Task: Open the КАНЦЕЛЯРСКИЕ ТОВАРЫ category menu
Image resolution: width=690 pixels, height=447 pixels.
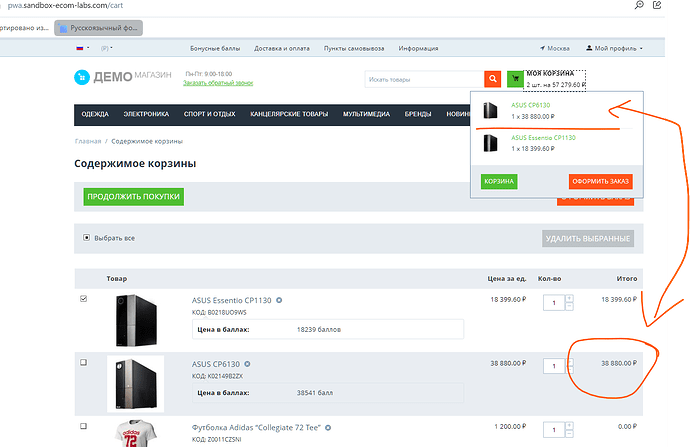Action: pos(291,115)
